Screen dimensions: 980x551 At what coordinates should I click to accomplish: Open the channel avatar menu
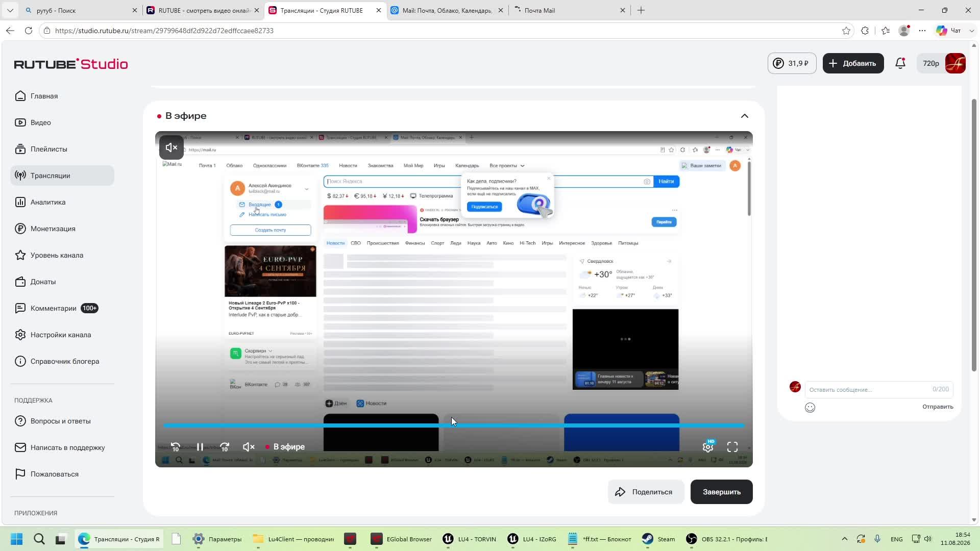955,63
